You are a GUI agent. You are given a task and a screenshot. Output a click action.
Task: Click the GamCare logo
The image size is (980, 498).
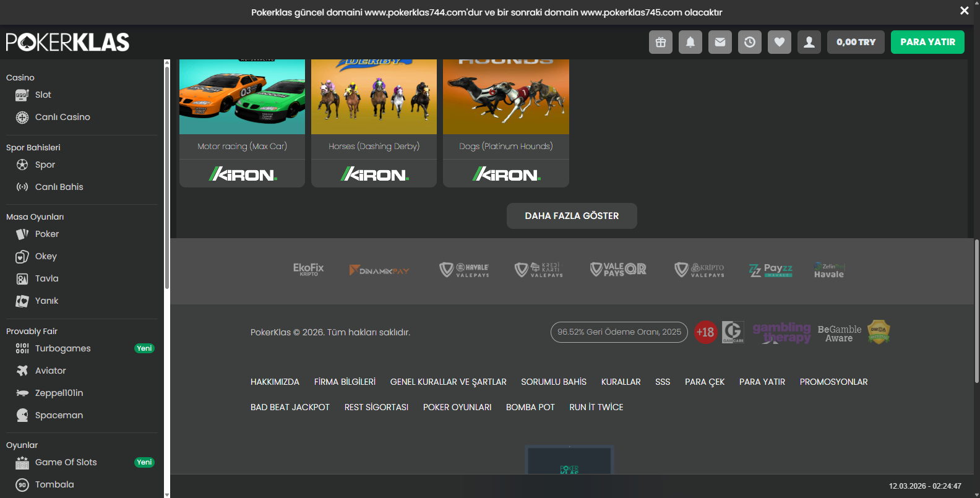pos(733,332)
